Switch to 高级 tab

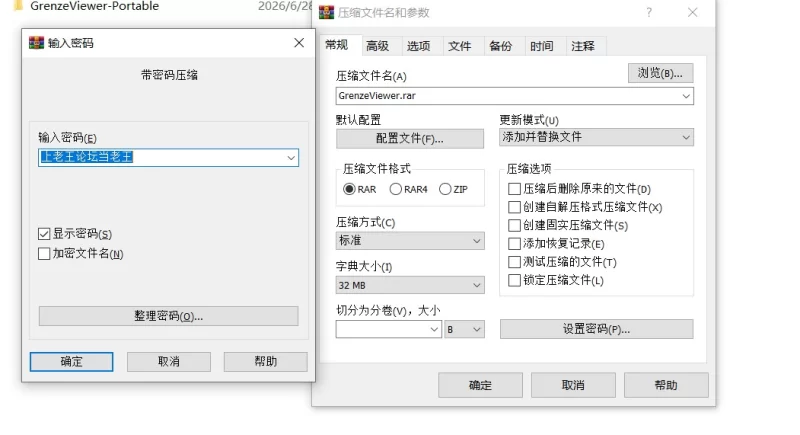click(378, 46)
